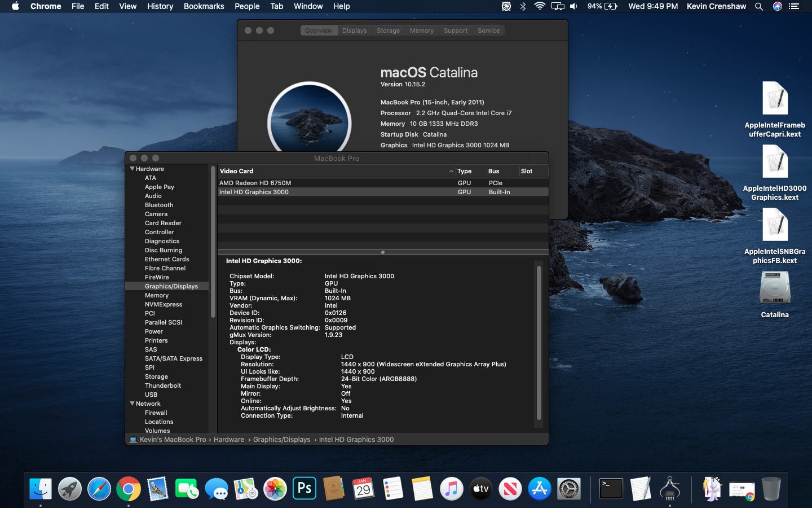Click Slot column header
Viewport: 812px width, 508px height.
coord(533,171)
